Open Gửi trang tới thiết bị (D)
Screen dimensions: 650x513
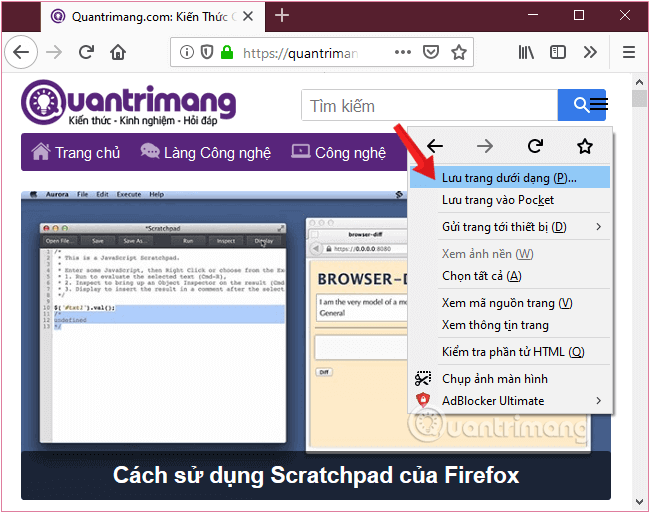coord(510,227)
